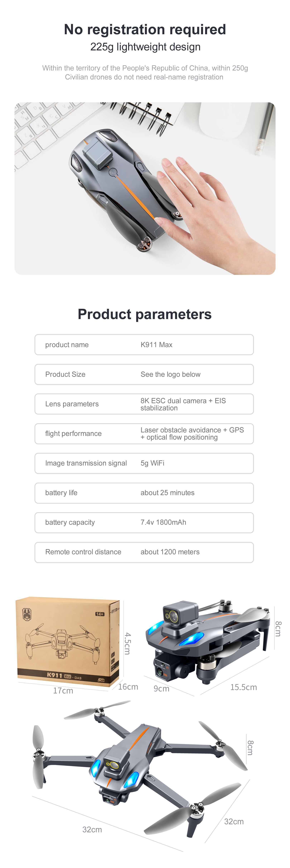Click the flight performance parameter row
290x868 pixels.
(144, 434)
